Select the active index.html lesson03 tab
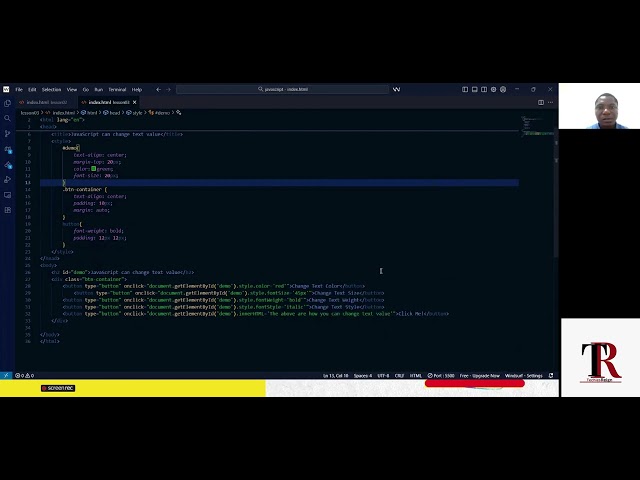The image size is (640, 480). 108,102
